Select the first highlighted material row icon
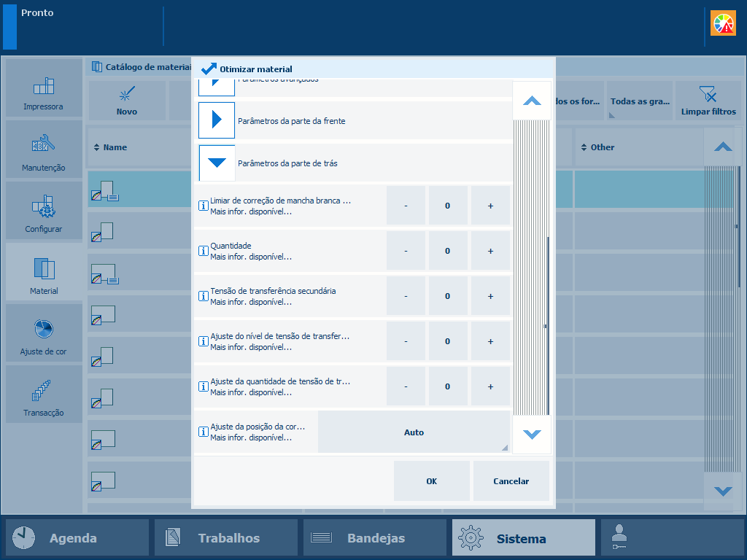Image resolution: width=747 pixels, height=560 pixels. [105, 190]
